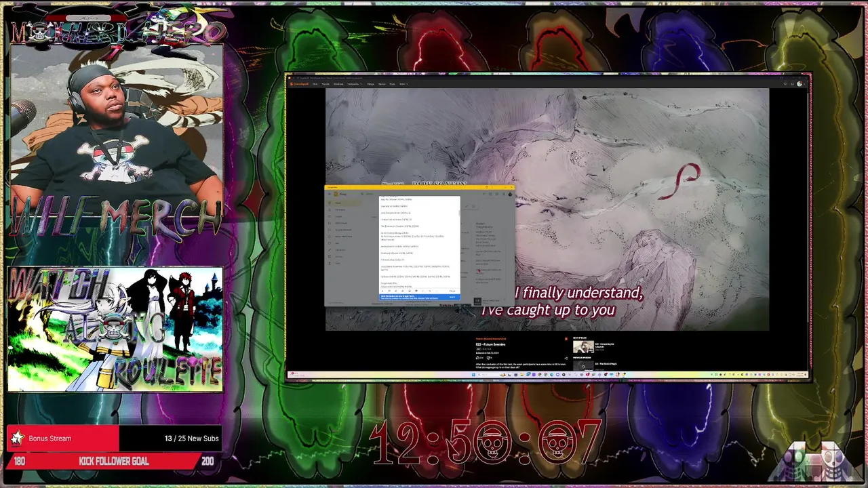The height and width of the screenshot is (488, 868).
Task: Open the Popular tab in Crunchyroll navigation
Action: coord(325,84)
